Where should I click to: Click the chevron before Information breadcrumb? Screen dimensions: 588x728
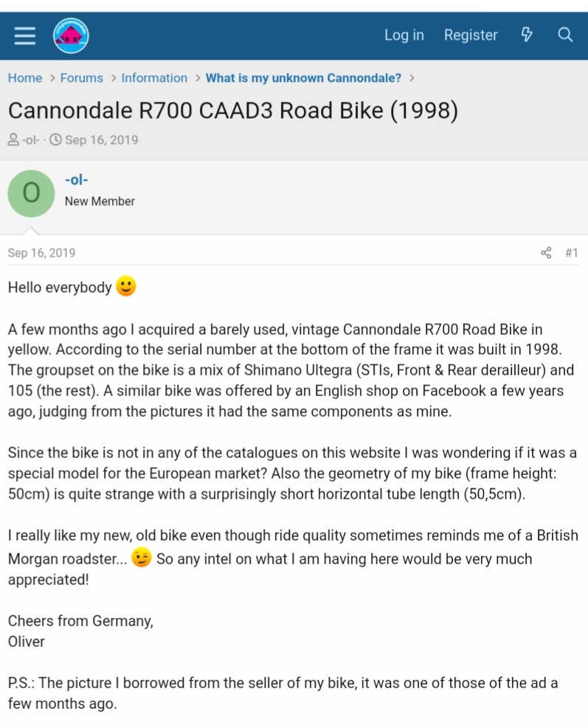point(114,78)
